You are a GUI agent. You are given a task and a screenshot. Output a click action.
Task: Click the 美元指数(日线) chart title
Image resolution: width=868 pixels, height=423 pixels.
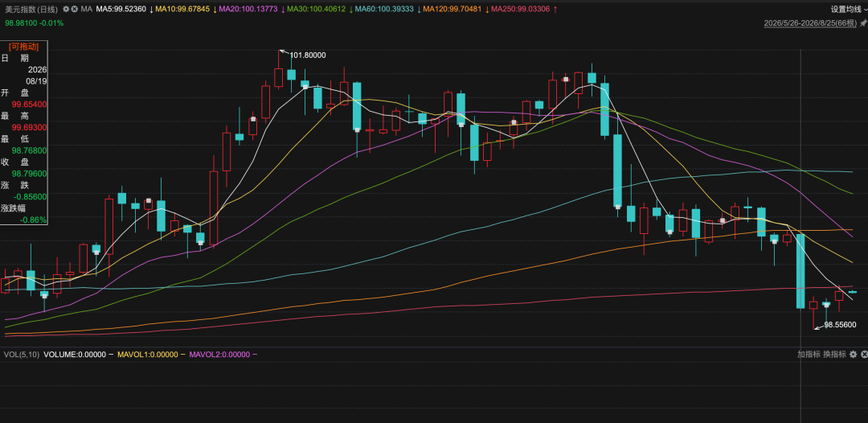click(x=31, y=10)
